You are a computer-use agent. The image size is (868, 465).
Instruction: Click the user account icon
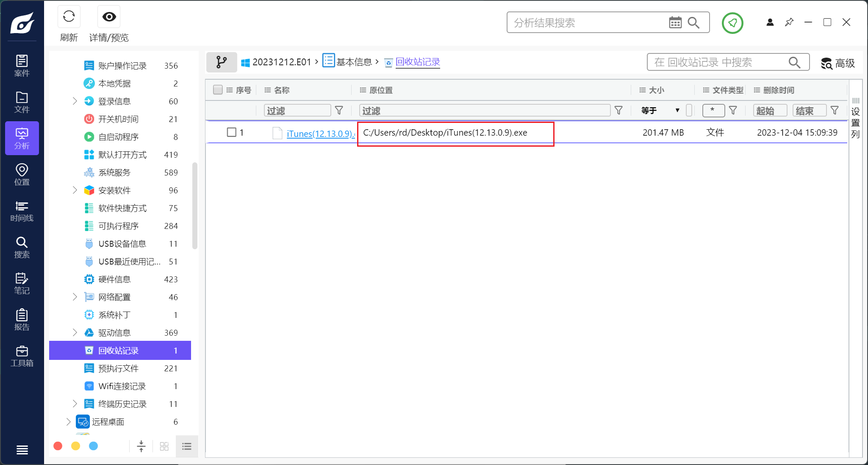(x=770, y=22)
